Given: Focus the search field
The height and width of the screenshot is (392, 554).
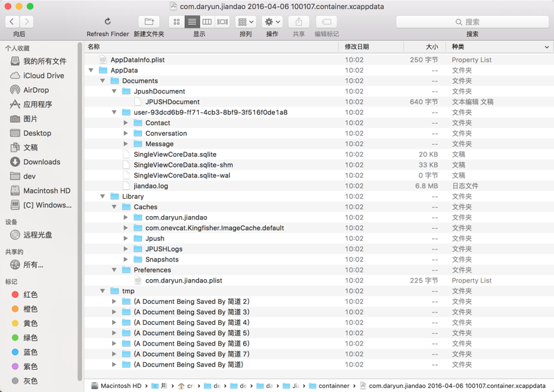Looking at the screenshot, I should [472, 22].
